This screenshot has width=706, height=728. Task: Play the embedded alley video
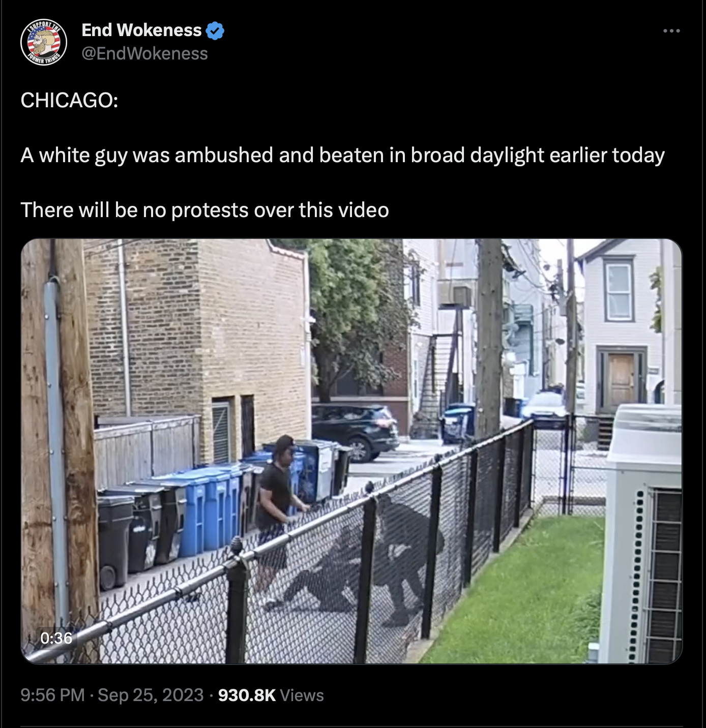click(x=351, y=451)
